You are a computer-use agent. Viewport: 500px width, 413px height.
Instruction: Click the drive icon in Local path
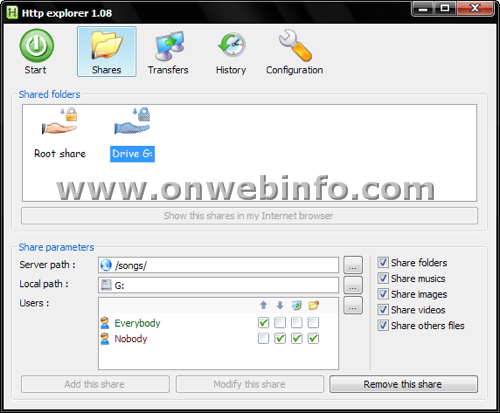coord(106,285)
